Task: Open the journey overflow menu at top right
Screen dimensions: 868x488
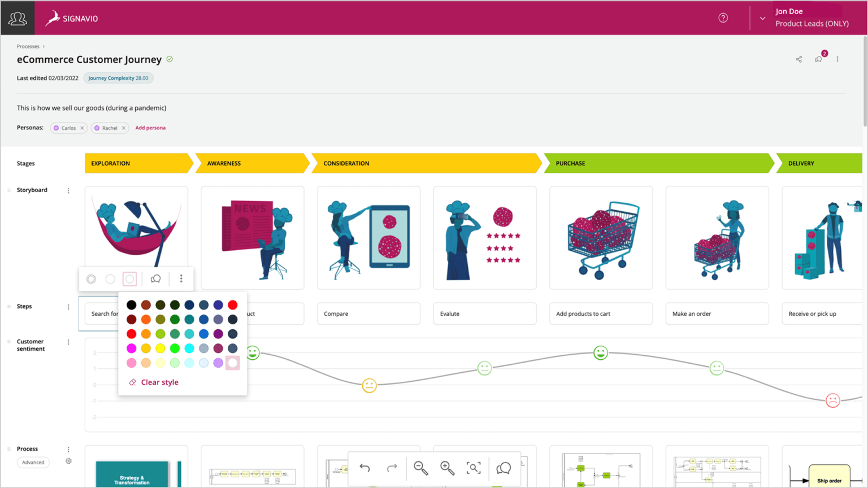Action: (837, 59)
